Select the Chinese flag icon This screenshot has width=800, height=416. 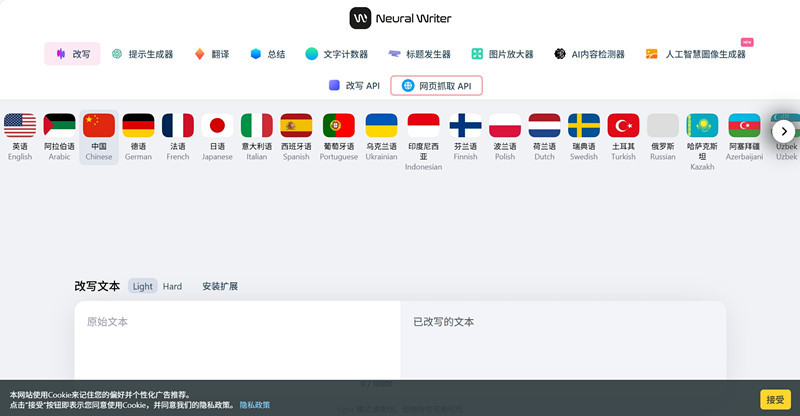(99, 126)
